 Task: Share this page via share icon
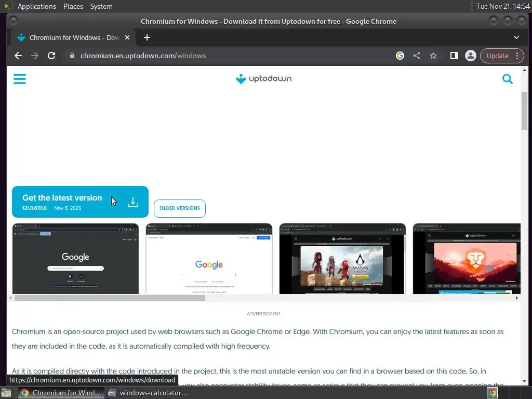pyautogui.click(x=417, y=56)
